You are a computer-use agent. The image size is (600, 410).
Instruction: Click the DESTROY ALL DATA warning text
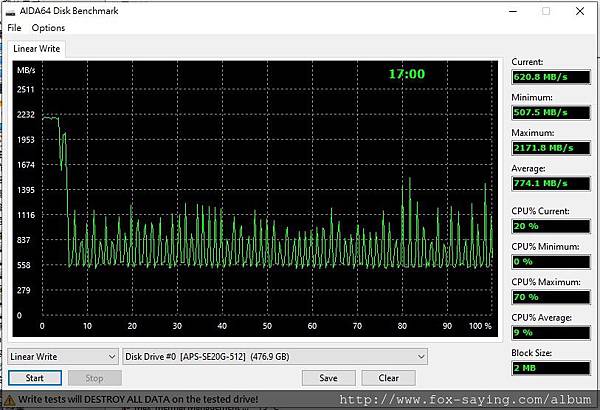click(x=126, y=399)
